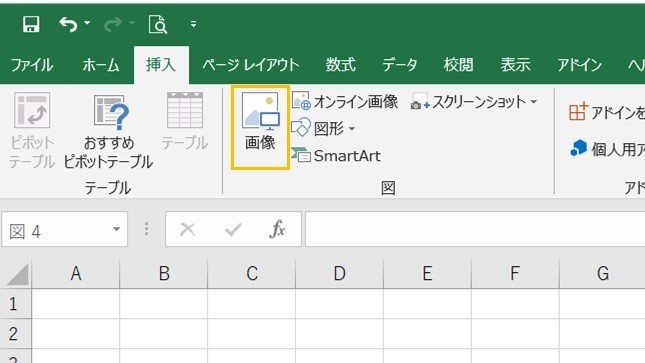Go to the データ tab
The height and width of the screenshot is (363, 645).
[399, 65]
